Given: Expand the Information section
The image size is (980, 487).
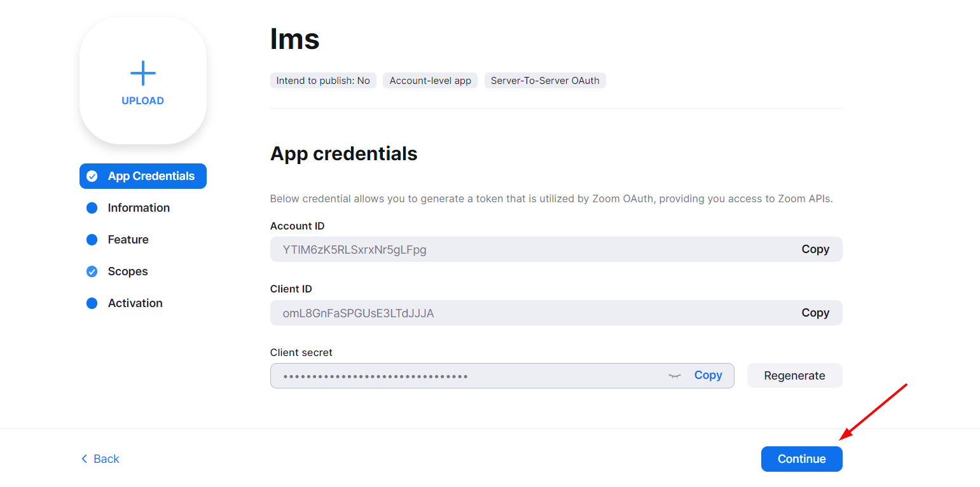Looking at the screenshot, I should click(x=139, y=208).
